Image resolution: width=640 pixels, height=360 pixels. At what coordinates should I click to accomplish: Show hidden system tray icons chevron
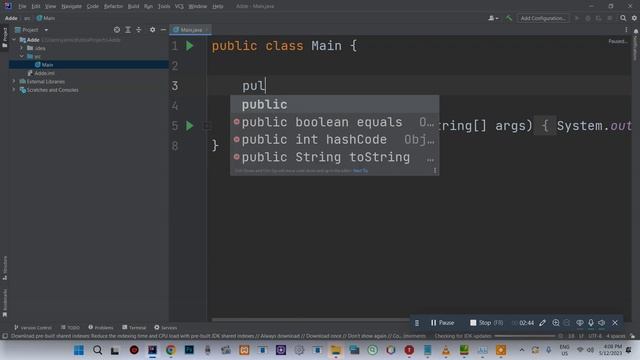tap(522, 350)
